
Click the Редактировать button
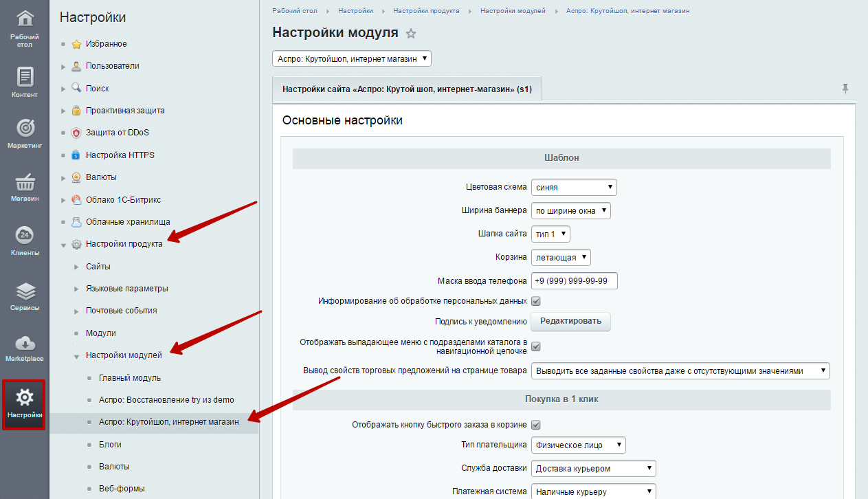[570, 321]
